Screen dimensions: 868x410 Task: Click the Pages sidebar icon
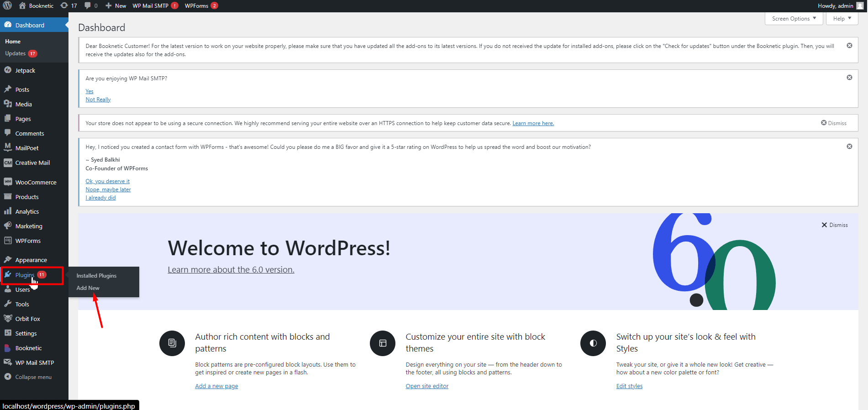(x=8, y=118)
